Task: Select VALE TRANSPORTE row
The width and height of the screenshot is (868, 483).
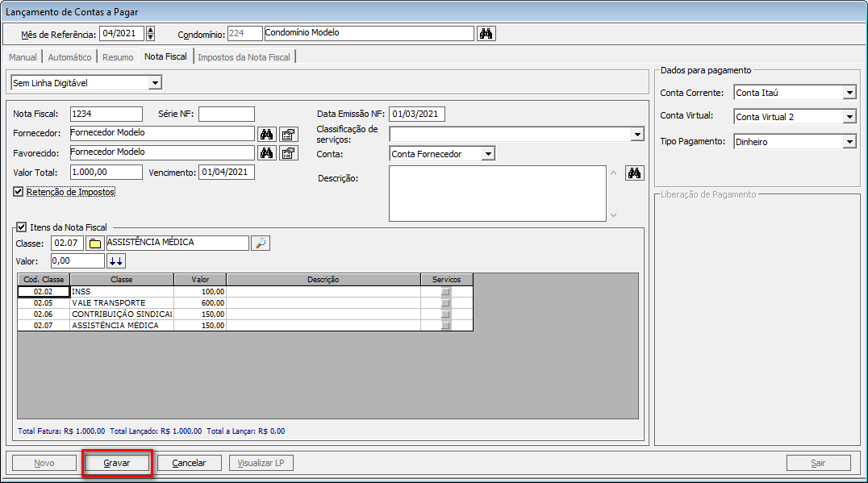Action: coord(245,303)
